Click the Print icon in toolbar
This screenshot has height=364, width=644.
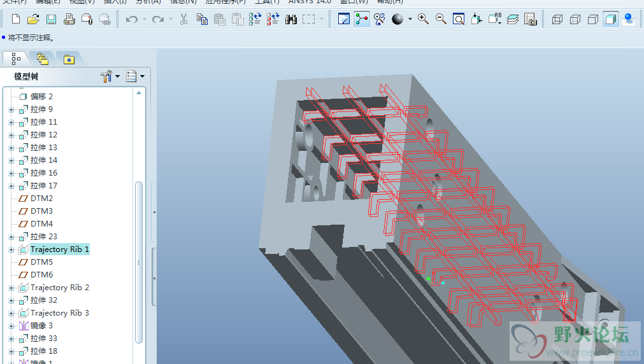[x=69, y=20]
